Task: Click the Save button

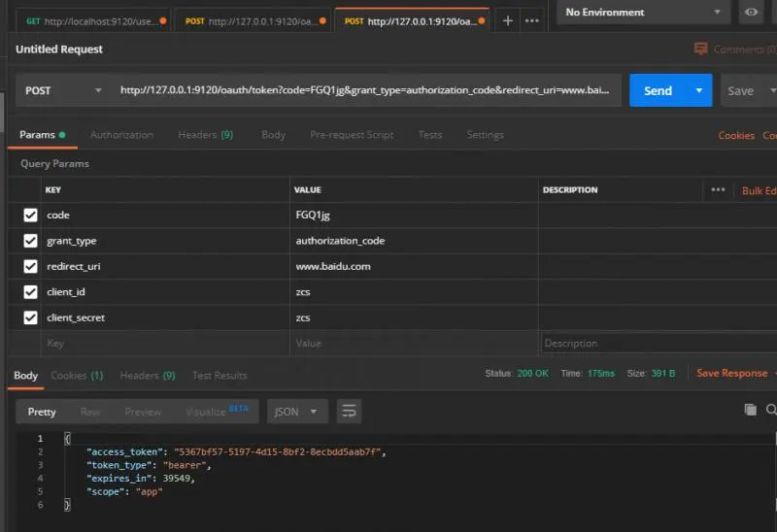Action: click(x=740, y=90)
